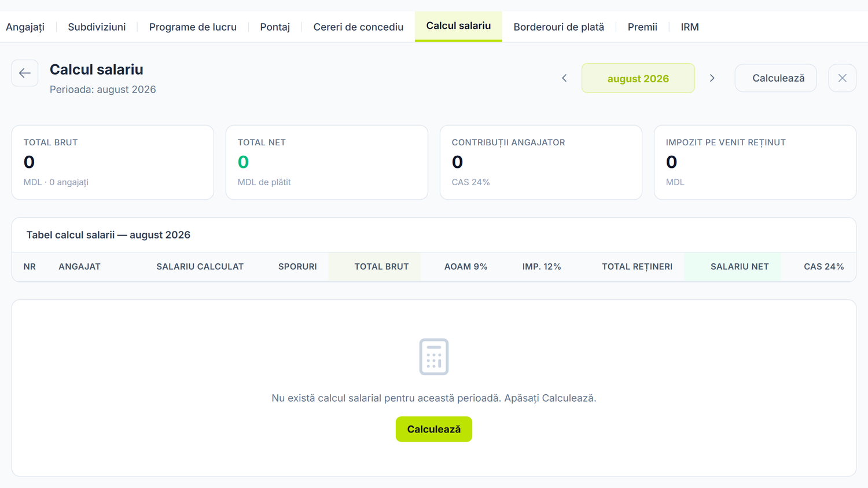
Task: Select the Calcul salariu tab
Action: 458,26
